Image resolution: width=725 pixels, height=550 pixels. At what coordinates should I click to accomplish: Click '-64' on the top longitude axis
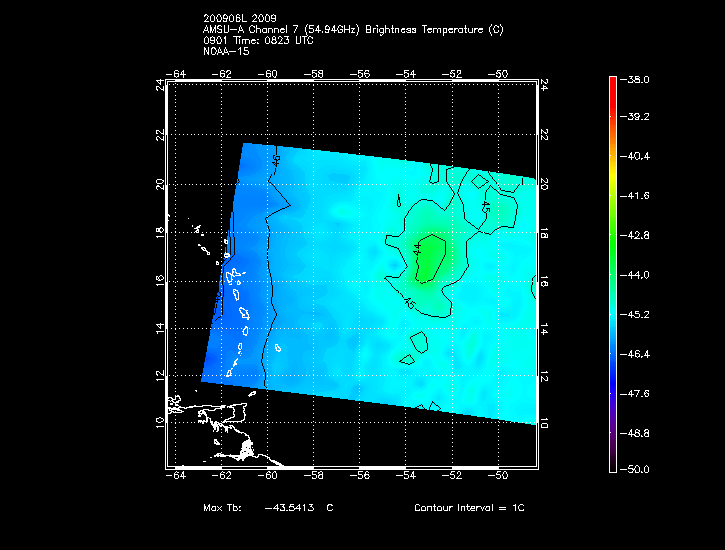tap(176, 74)
